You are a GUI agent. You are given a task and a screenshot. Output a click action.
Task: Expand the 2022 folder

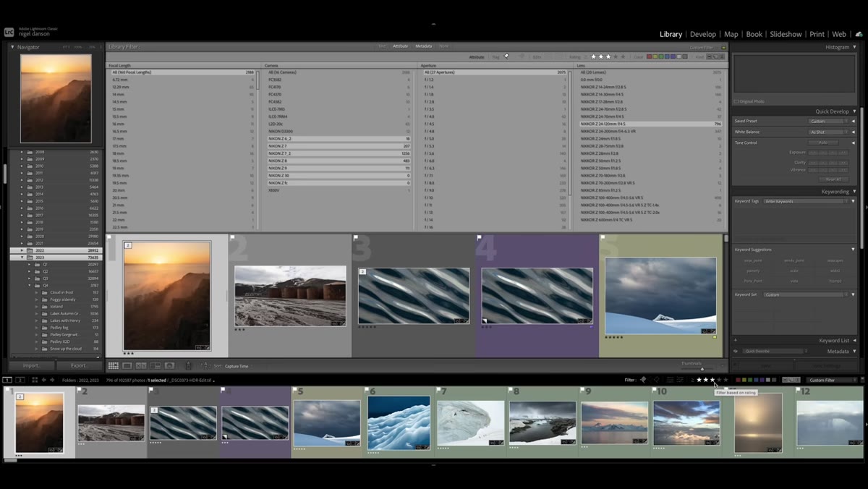tap(22, 250)
